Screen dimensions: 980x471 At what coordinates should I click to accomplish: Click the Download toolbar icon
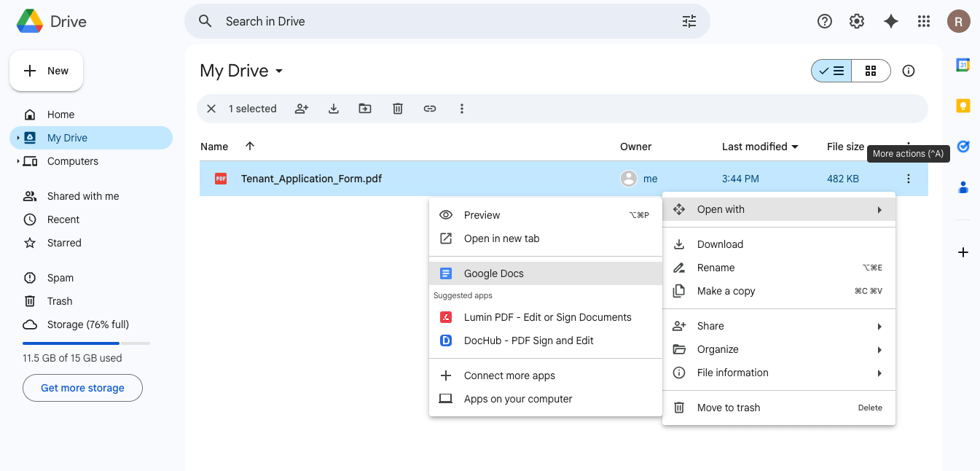point(334,109)
